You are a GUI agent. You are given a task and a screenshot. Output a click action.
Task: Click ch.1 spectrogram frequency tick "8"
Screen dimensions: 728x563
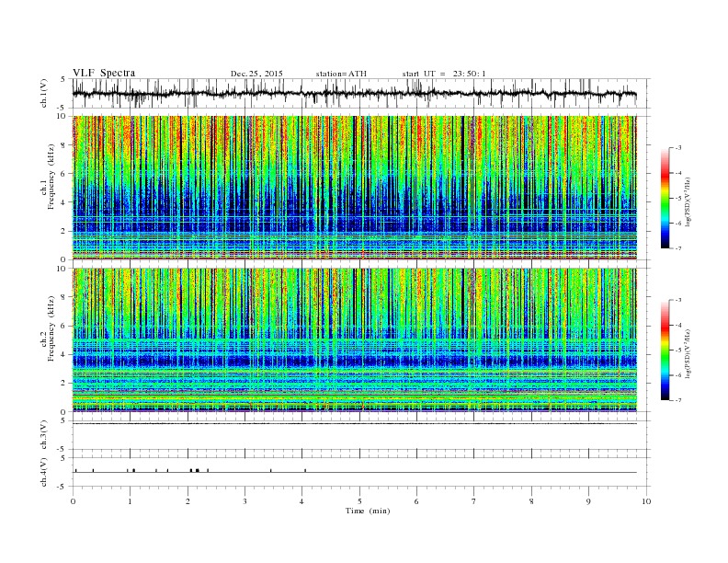63,145
